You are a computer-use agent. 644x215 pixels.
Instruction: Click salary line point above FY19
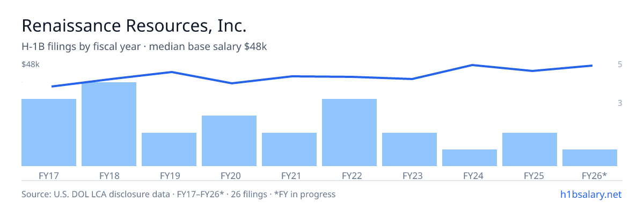(x=171, y=72)
